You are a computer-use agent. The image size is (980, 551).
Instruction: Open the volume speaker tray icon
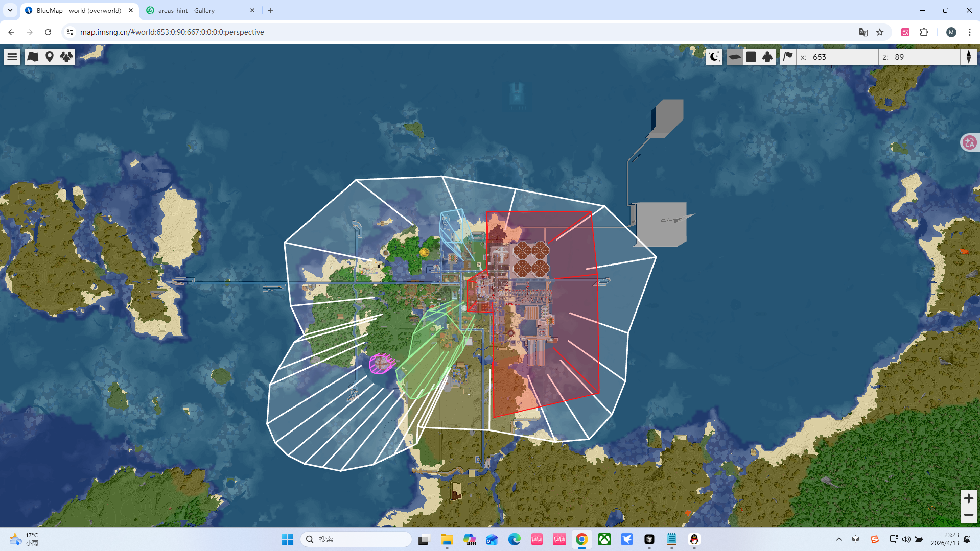click(x=906, y=539)
